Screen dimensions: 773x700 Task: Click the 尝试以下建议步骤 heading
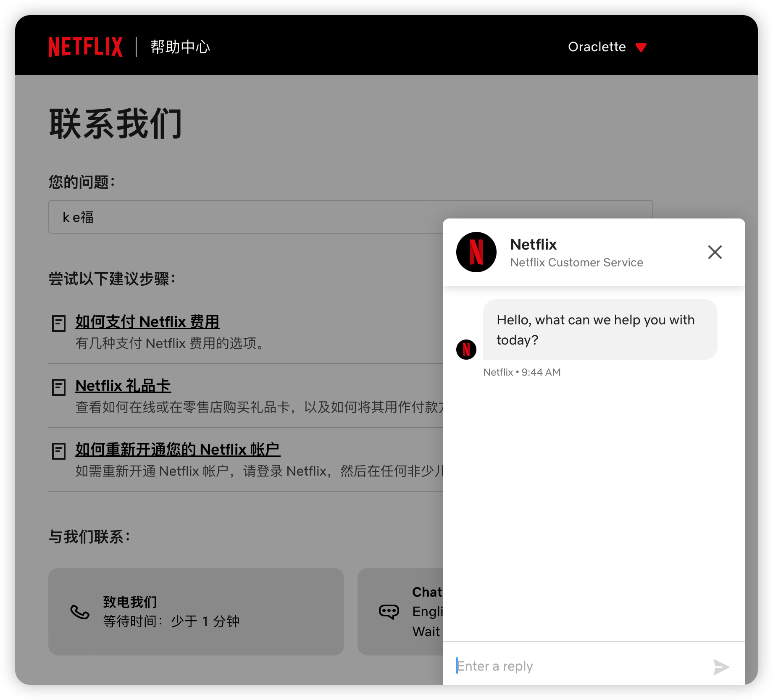pyautogui.click(x=112, y=279)
